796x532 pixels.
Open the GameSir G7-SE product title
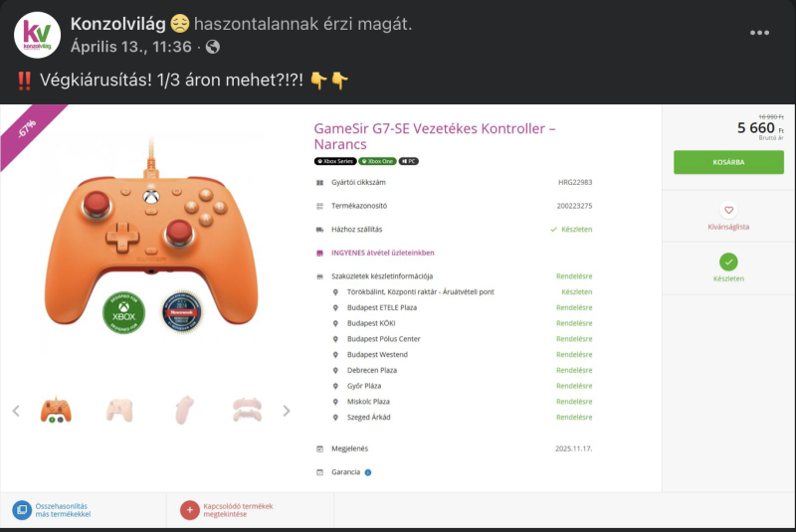tap(435, 136)
